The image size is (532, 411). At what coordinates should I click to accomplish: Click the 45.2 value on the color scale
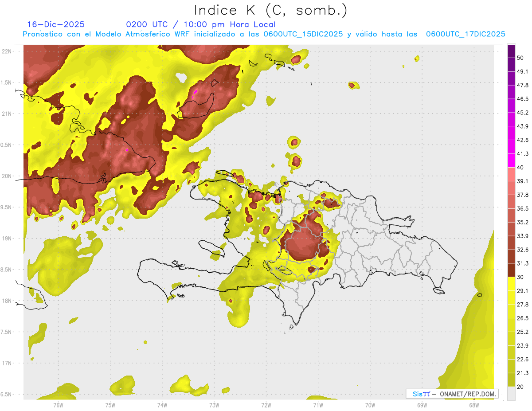pos(523,113)
